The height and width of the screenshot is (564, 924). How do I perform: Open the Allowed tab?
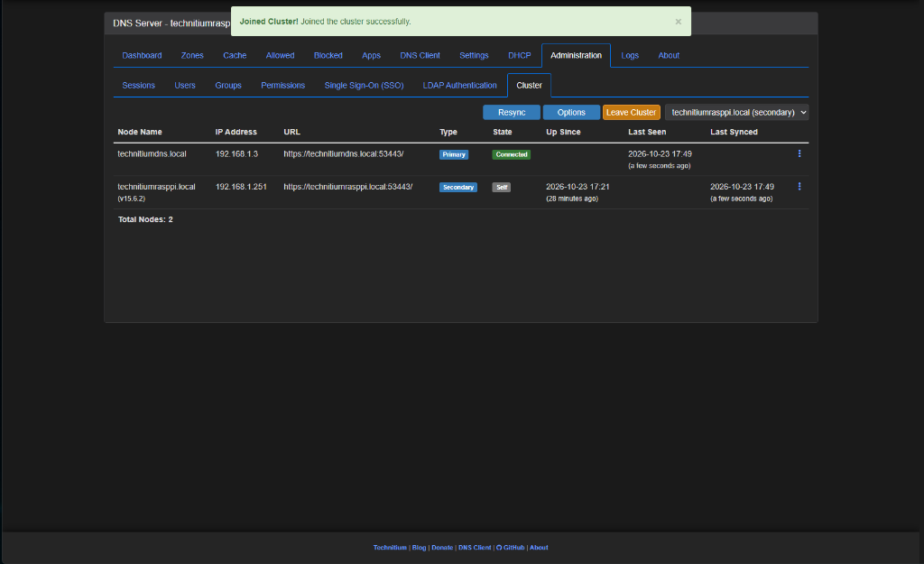pyautogui.click(x=280, y=55)
